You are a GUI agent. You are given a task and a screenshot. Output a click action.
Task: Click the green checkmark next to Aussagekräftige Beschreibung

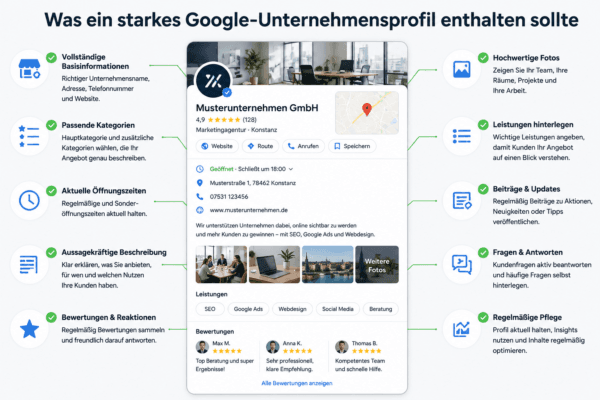51,253
